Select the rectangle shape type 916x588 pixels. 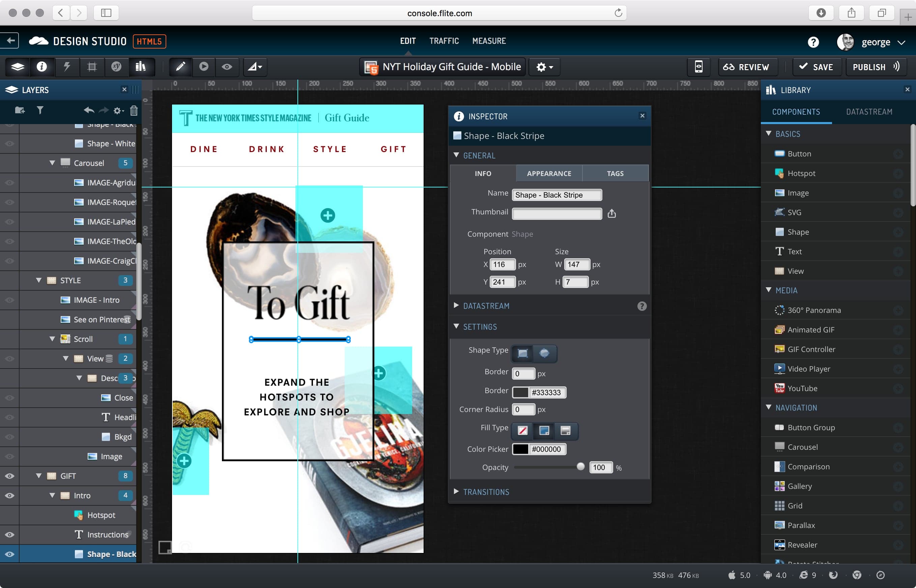point(522,353)
